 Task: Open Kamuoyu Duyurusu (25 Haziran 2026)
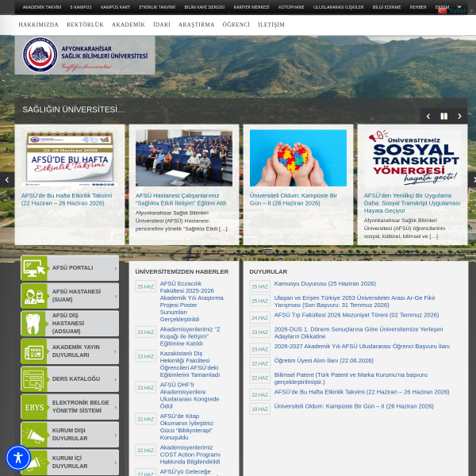[324, 283]
